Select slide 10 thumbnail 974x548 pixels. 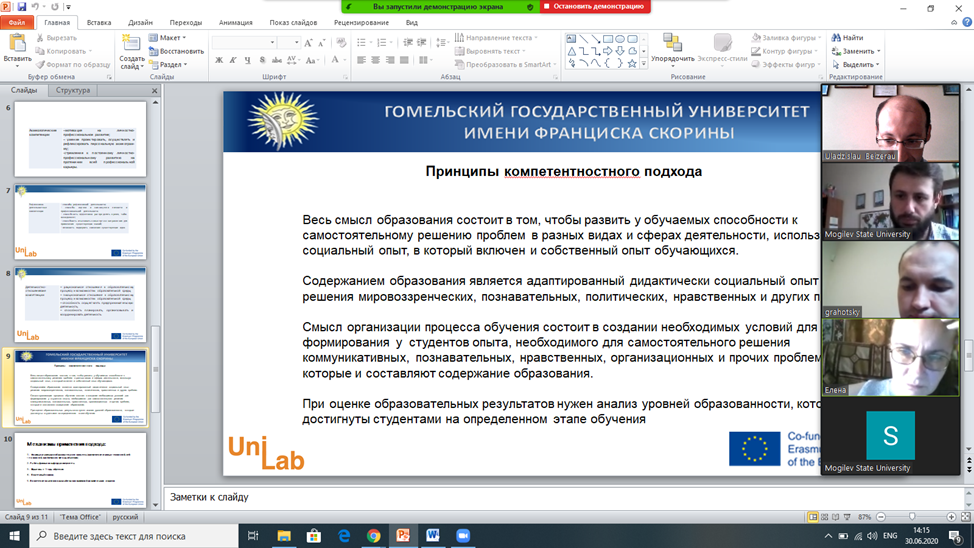(x=80, y=470)
